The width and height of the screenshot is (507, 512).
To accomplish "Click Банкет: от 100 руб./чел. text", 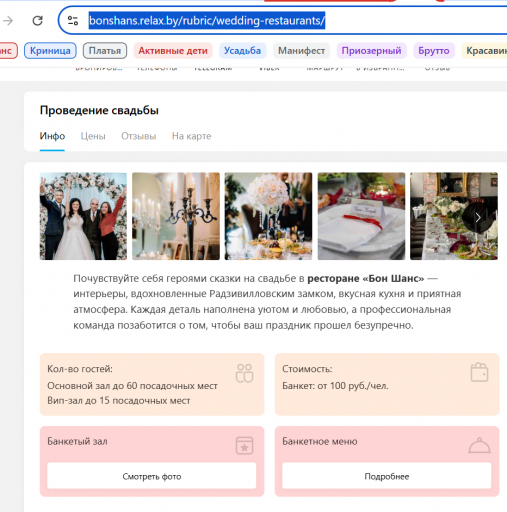I will pyautogui.click(x=335, y=386).
